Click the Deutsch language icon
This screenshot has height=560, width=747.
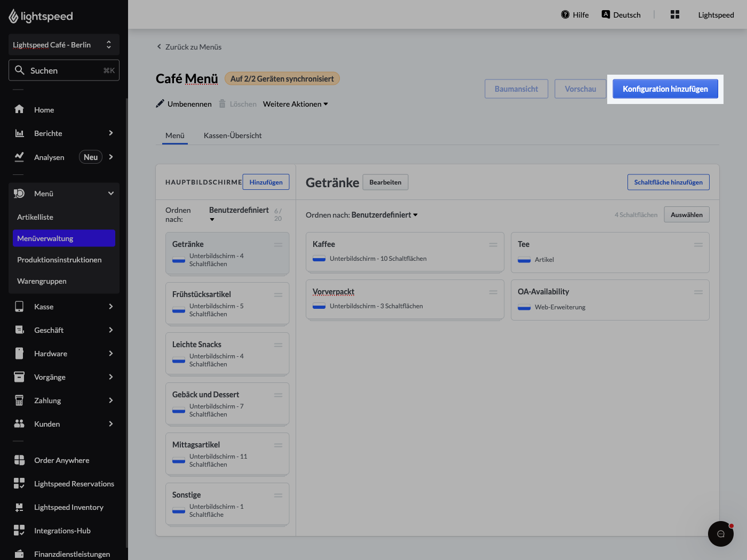pyautogui.click(x=606, y=14)
